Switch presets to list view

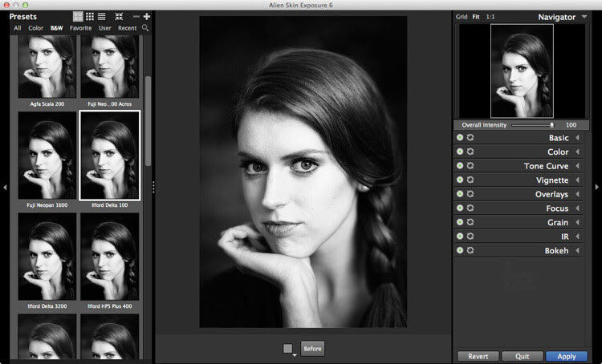point(102,16)
